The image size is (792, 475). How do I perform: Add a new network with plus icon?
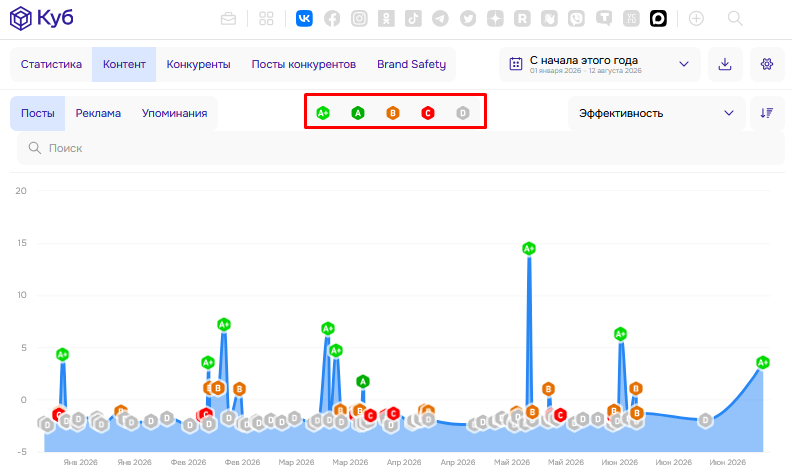pyautogui.click(x=697, y=19)
